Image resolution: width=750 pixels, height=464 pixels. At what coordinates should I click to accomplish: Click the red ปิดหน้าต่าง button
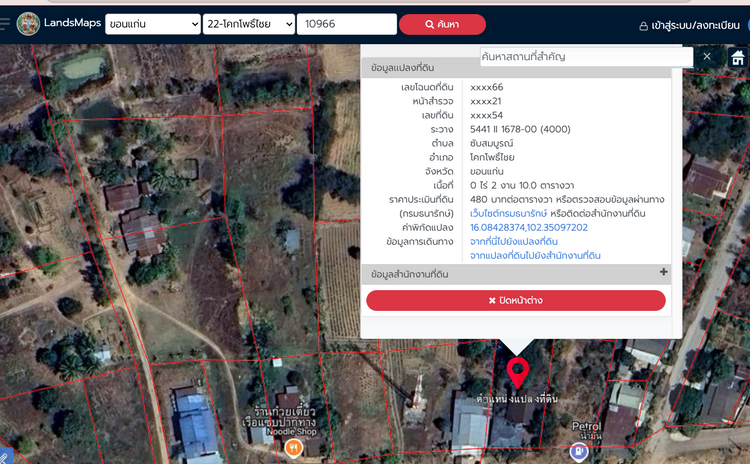[x=516, y=300]
